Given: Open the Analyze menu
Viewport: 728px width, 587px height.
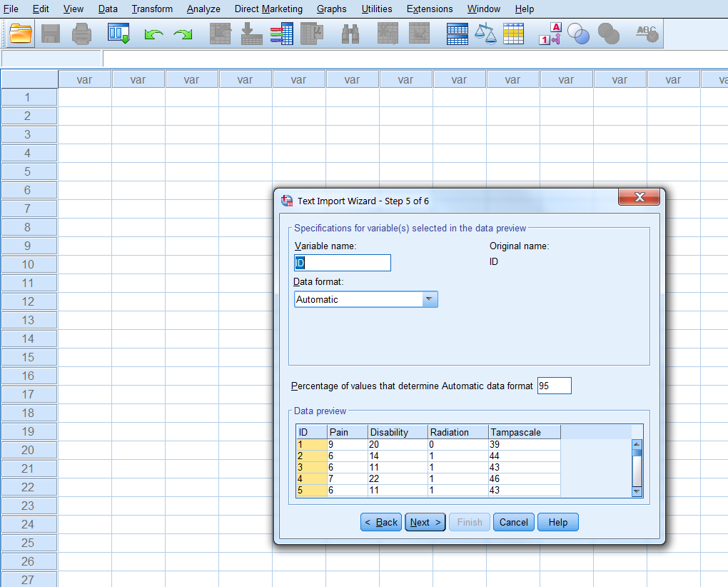Looking at the screenshot, I should (x=203, y=9).
